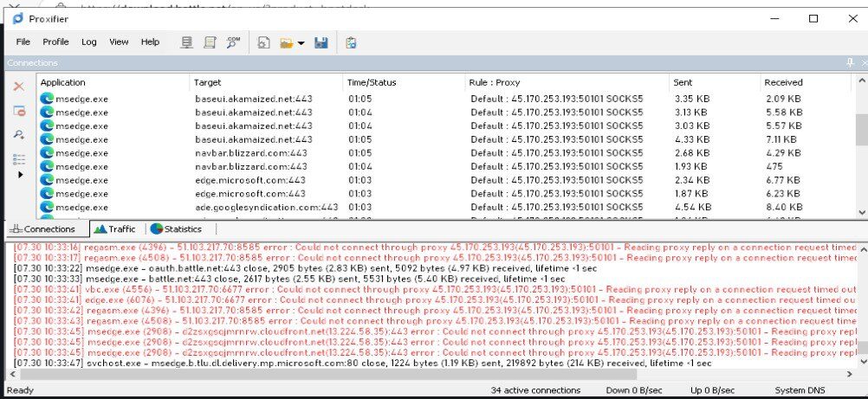Expand the sidebar black arrow overflow
The height and width of the screenshot is (399, 868).
click(x=21, y=175)
